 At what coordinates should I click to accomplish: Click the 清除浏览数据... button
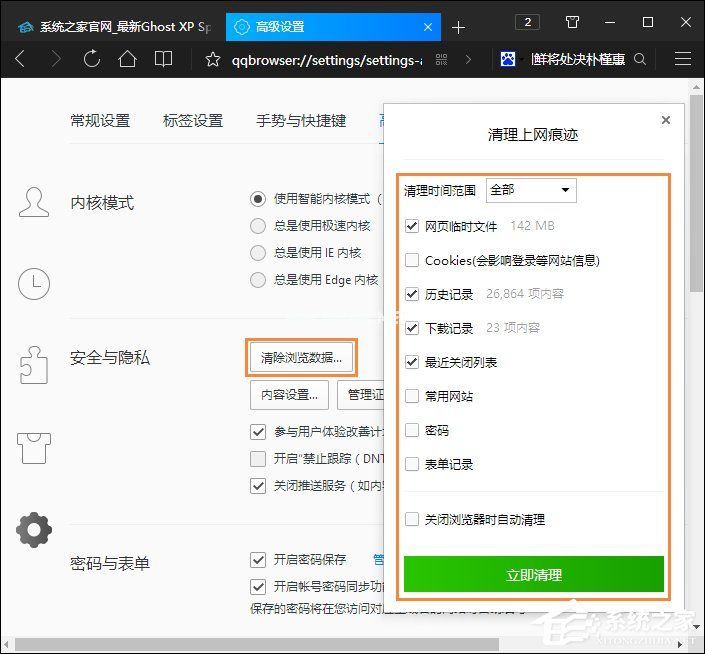coord(301,358)
